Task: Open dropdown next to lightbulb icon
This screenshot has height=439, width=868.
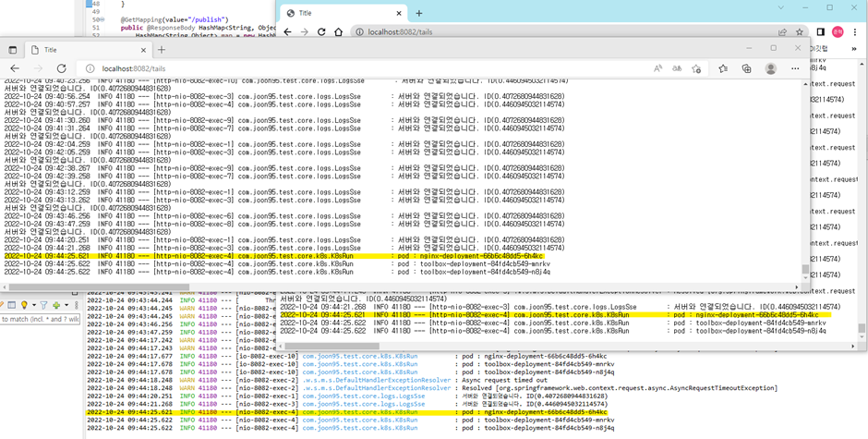Action: click(x=33, y=305)
